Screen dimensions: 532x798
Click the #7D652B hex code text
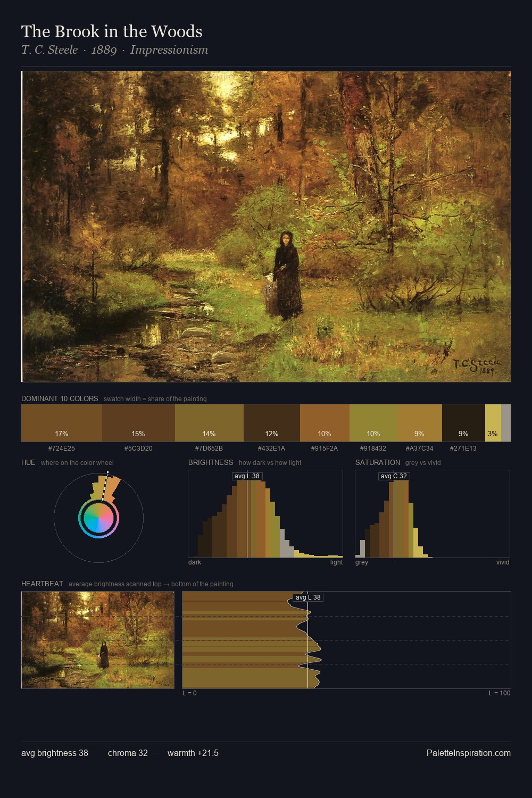coord(209,448)
